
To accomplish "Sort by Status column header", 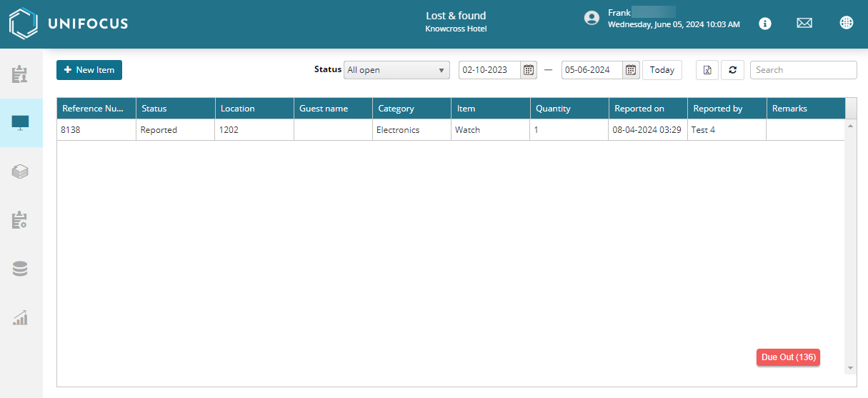I will coord(176,109).
